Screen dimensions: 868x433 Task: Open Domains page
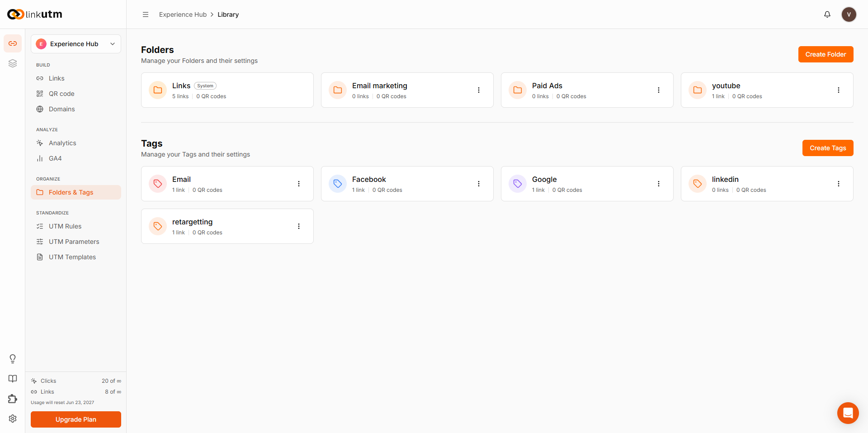tap(76, 109)
